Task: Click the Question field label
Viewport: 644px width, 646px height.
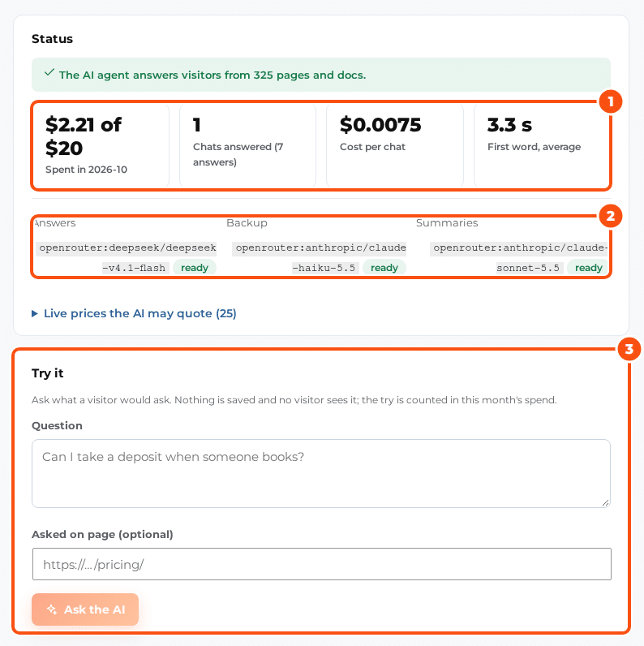Action: (x=57, y=425)
